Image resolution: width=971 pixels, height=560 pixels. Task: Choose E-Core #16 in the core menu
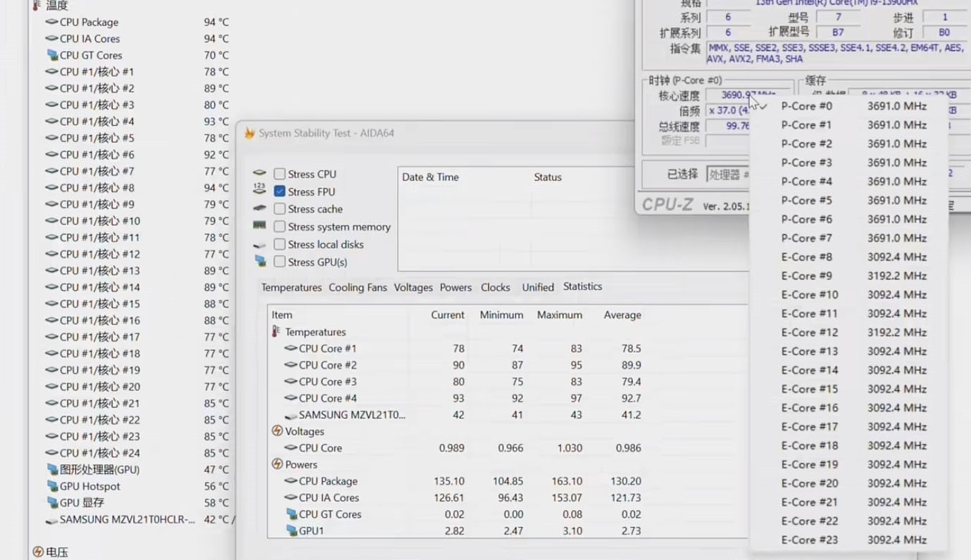pyautogui.click(x=848, y=408)
